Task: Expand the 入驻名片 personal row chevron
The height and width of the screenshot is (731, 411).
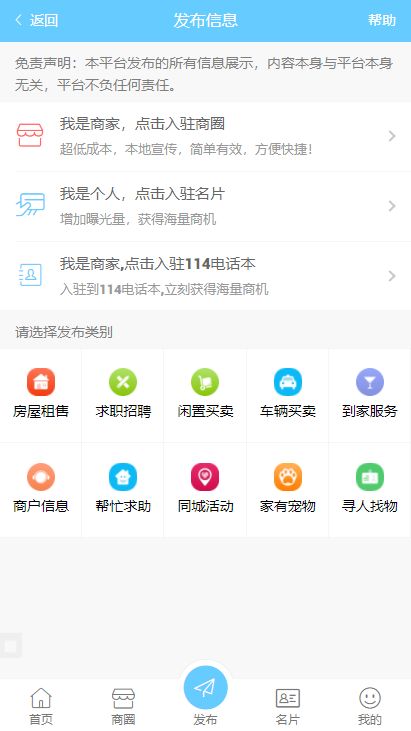Action: tap(392, 206)
